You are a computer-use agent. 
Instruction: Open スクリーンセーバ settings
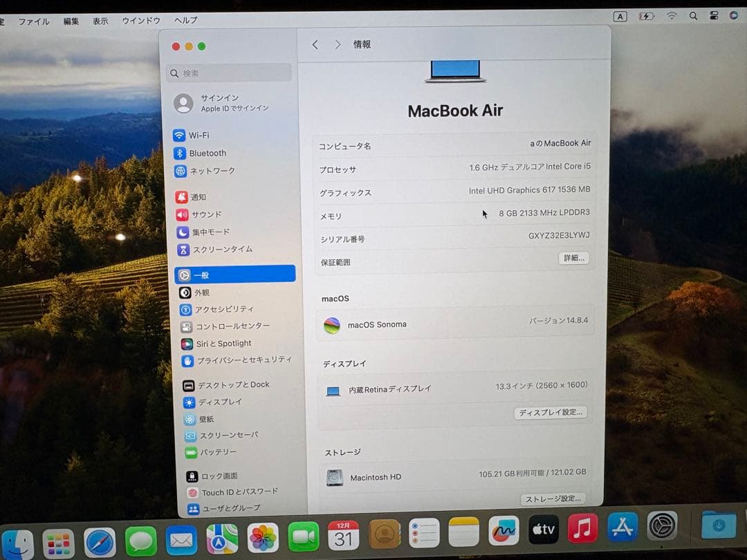point(222,436)
